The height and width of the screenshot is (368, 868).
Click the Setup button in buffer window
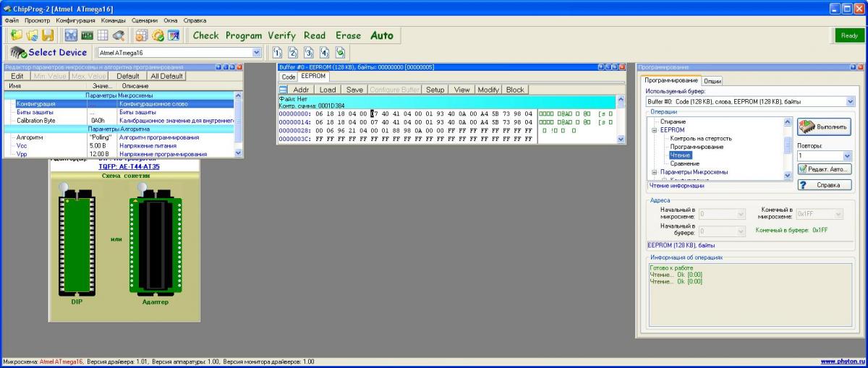[435, 90]
